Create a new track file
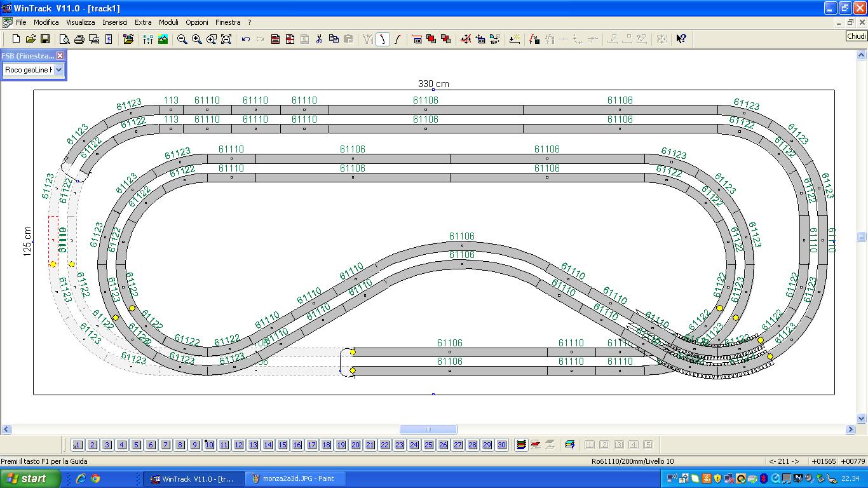The height and width of the screenshot is (488, 868). click(x=17, y=39)
